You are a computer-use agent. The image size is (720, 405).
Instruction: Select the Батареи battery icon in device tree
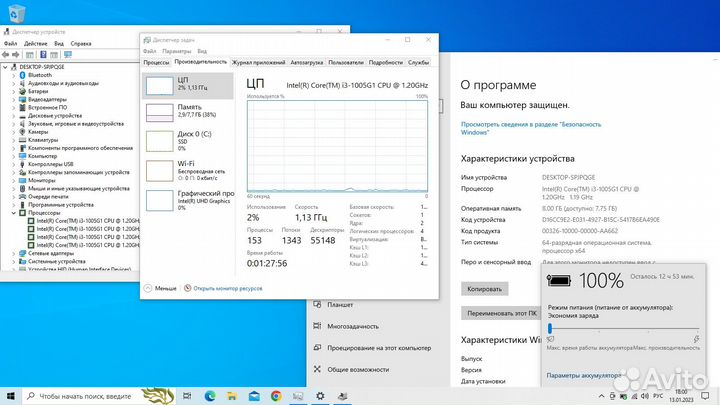[x=22, y=91]
